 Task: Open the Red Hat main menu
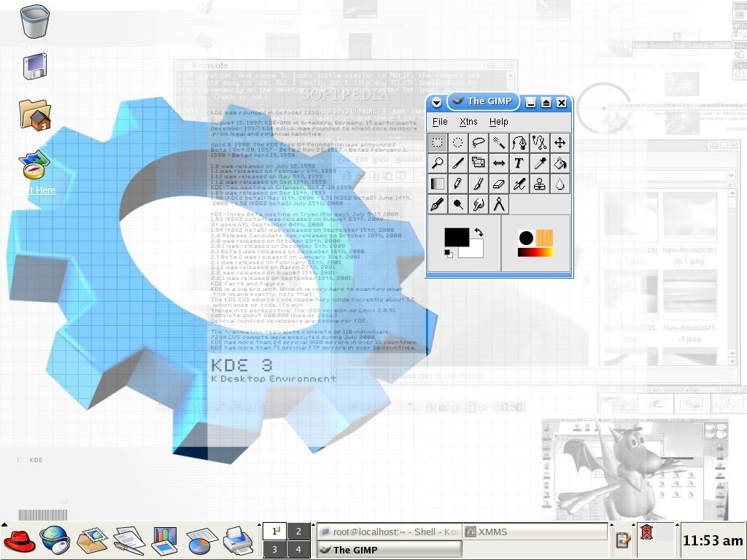click(x=19, y=541)
